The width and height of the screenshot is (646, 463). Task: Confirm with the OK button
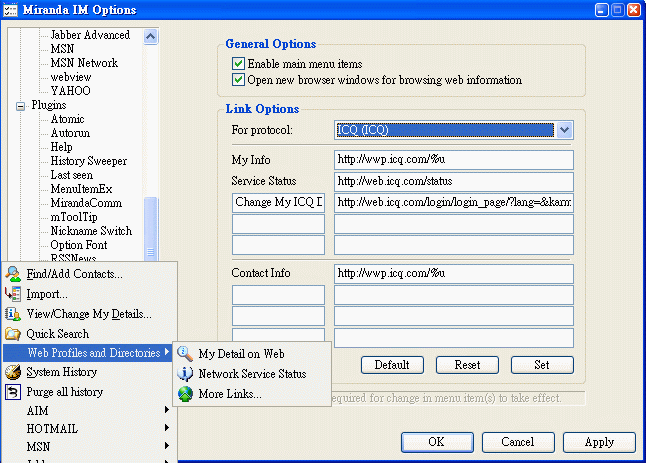point(437,442)
